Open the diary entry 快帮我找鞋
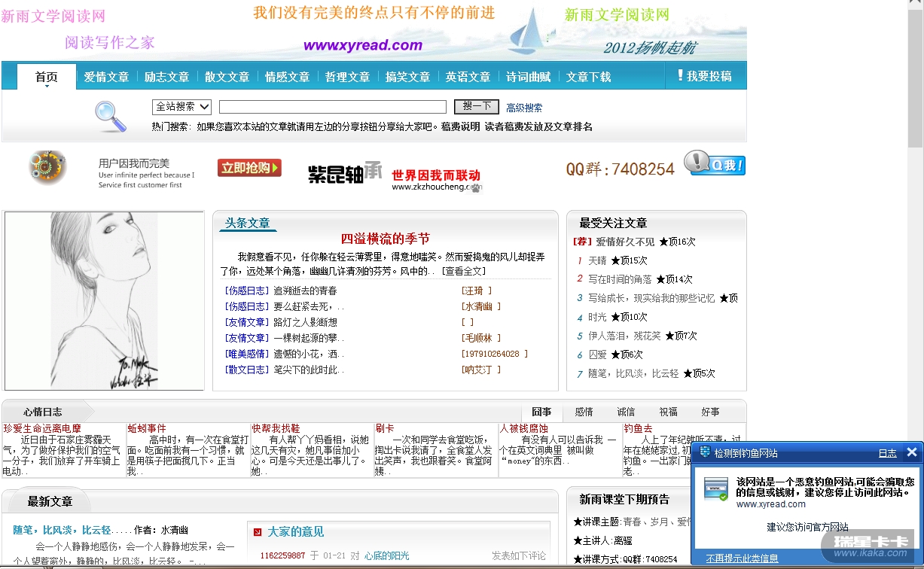Screen dimensions: 924x569 coord(276,428)
